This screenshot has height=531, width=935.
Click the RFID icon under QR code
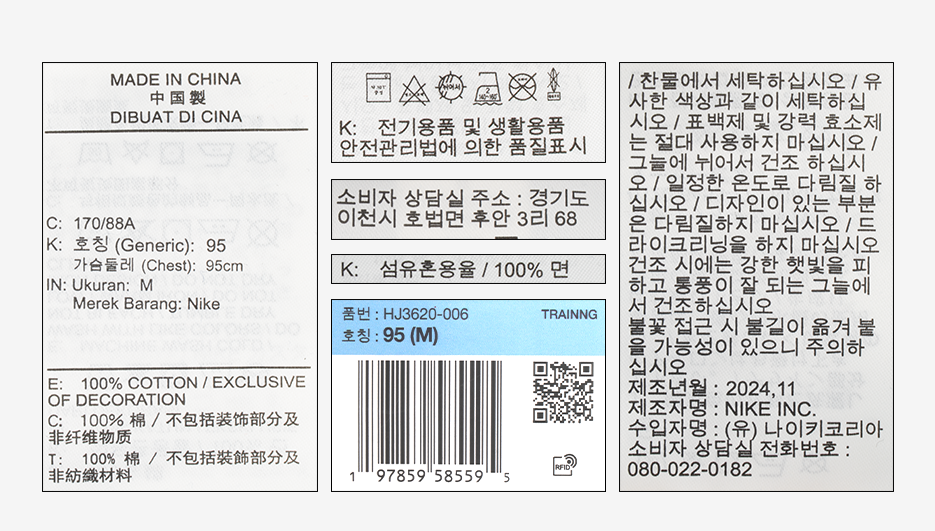(565, 465)
